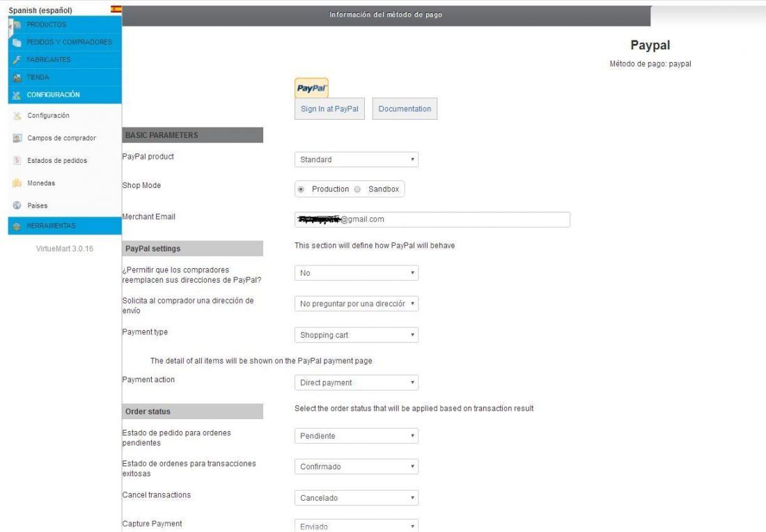Click the Merchant Email label

148,217
